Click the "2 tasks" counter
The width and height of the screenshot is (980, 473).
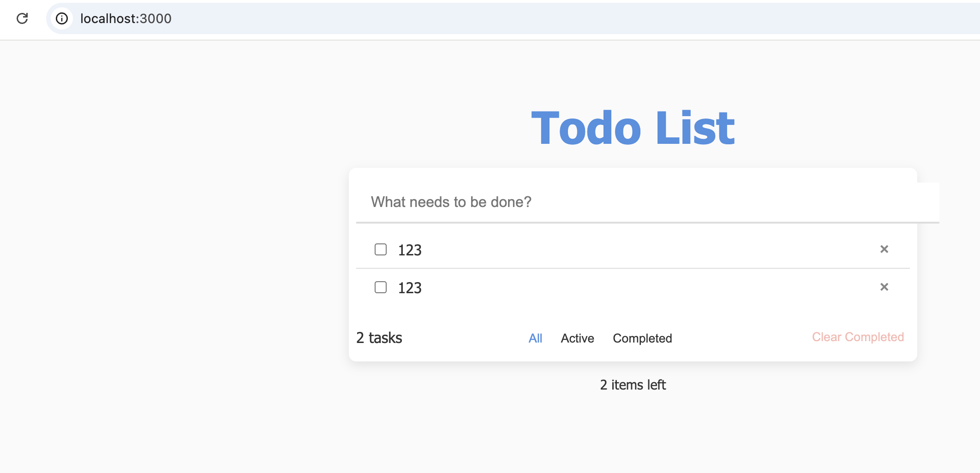[x=379, y=338]
